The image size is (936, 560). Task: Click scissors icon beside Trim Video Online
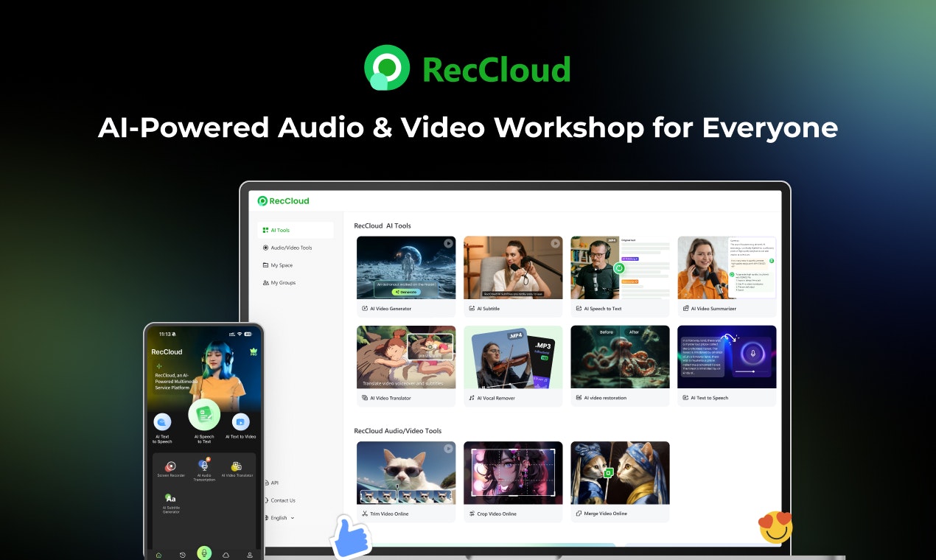[x=365, y=514]
